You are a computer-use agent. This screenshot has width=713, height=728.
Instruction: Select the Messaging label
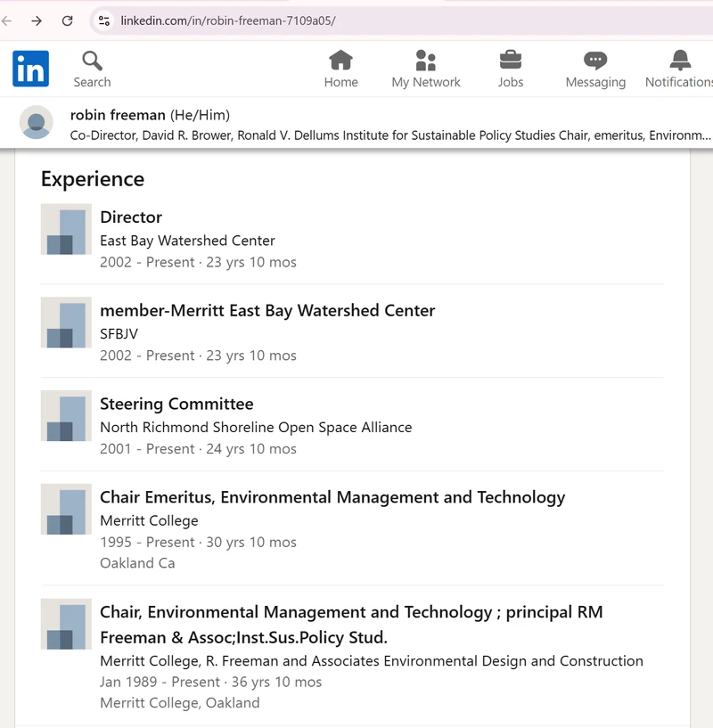[x=595, y=82]
